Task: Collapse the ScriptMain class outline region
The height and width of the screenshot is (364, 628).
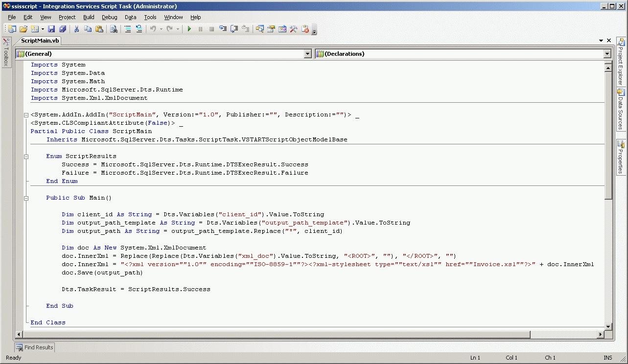Action: pos(26,115)
